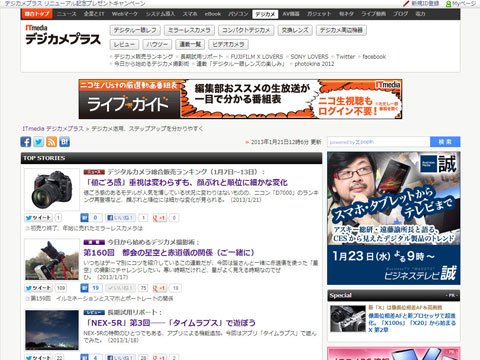480x360 pixels.
Task: Open the photokina 2012 link
Action: click(x=314, y=64)
